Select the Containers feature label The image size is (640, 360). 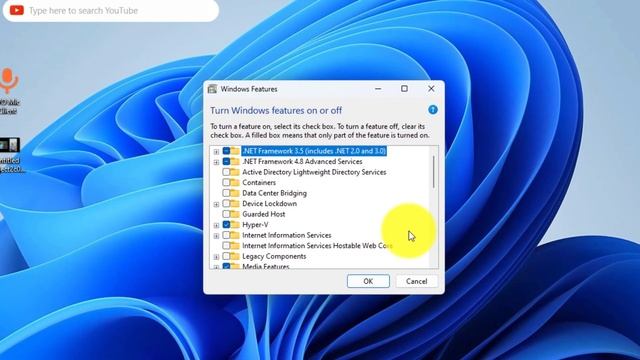point(259,182)
